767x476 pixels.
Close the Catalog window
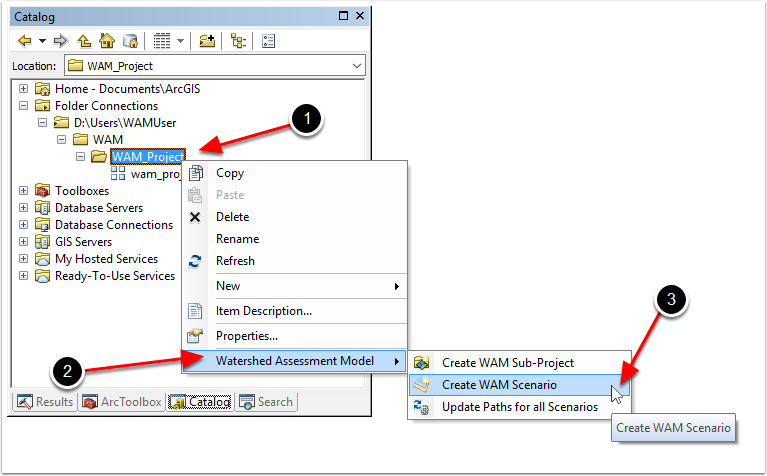click(360, 16)
